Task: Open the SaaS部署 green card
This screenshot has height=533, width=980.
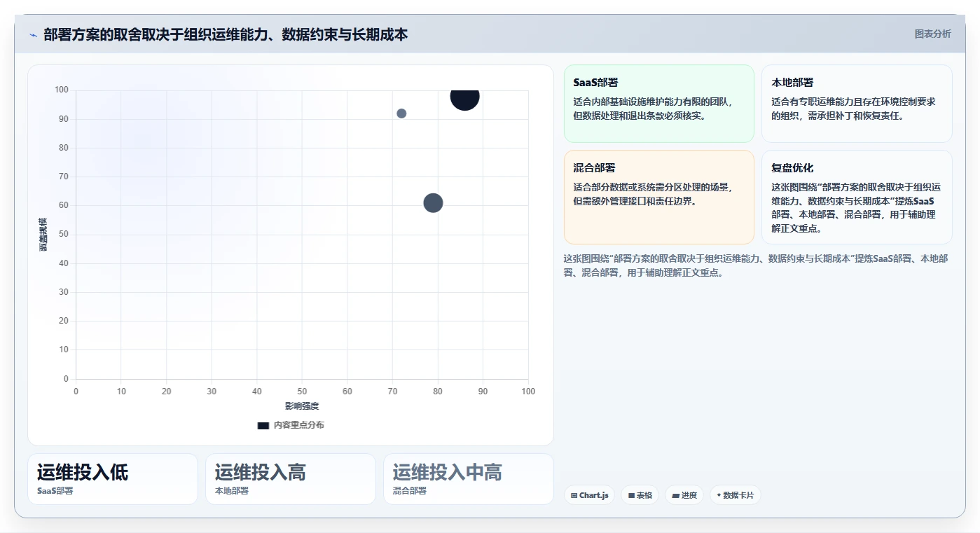Action: coord(658,104)
